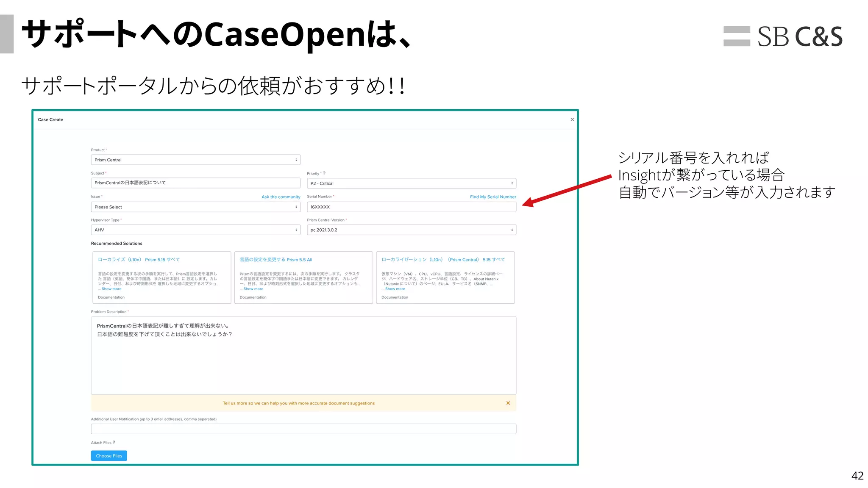Click Documentation label in third solution card

tap(395, 297)
